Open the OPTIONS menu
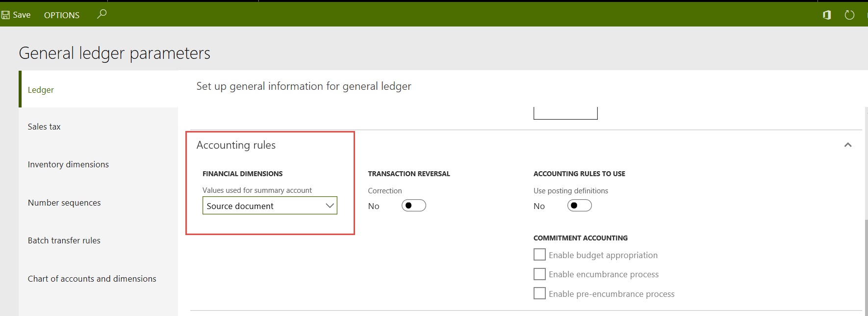Viewport: 868px width, 316px height. (x=62, y=15)
